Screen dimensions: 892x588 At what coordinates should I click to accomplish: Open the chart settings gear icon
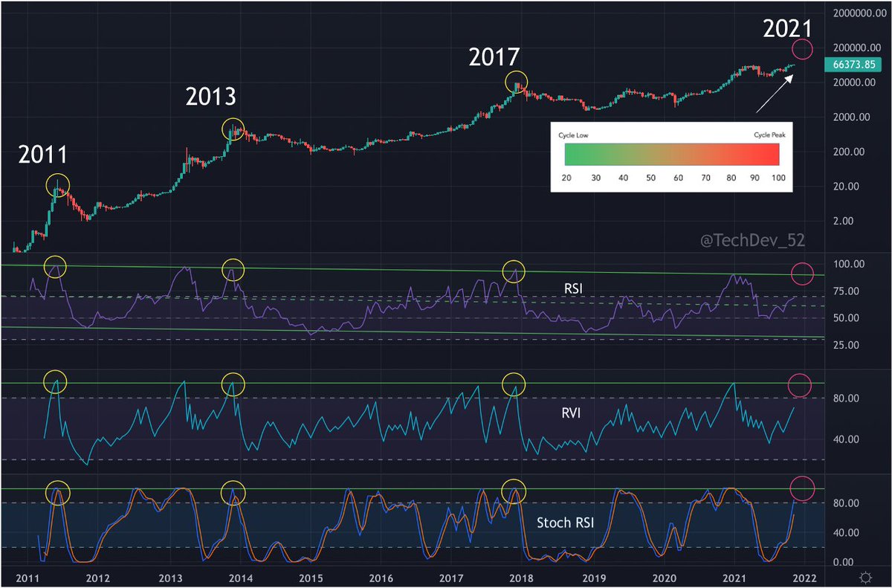pyautogui.click(x=864, y=576)
